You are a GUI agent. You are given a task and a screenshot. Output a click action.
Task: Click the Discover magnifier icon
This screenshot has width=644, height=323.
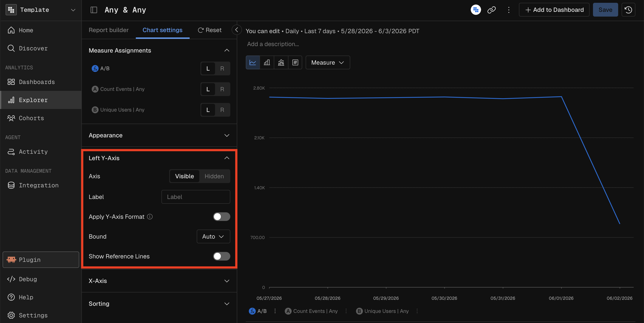[11, 48]
